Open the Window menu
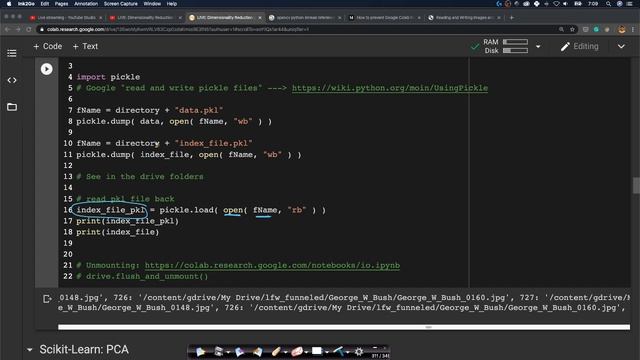This screenshot has width=640, height=360. (x=152, y=4)
